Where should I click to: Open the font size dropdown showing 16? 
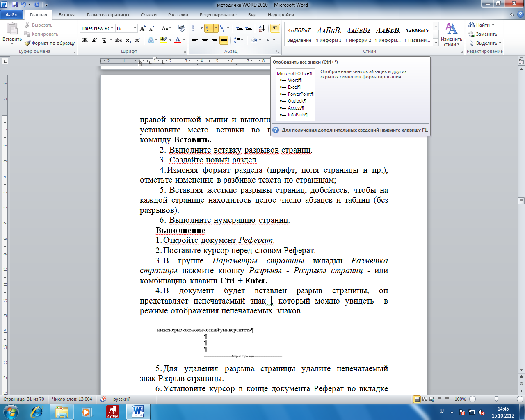135,28
